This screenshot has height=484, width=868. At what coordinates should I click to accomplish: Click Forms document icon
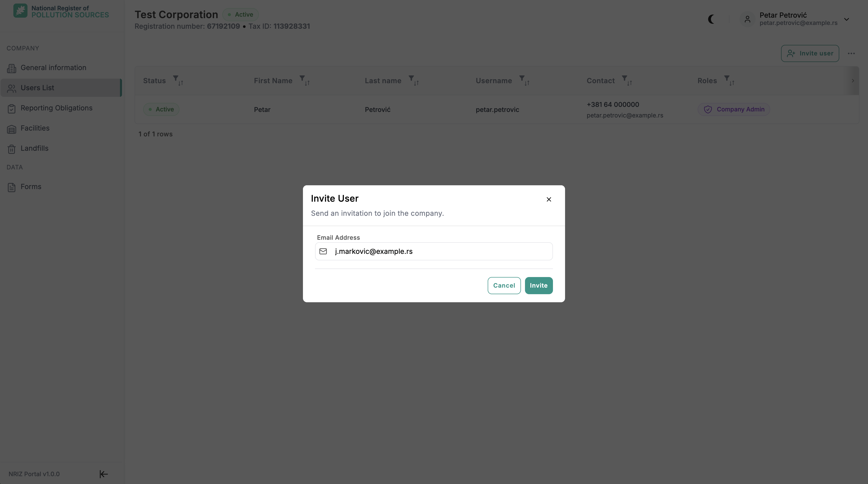coord(11,187)
